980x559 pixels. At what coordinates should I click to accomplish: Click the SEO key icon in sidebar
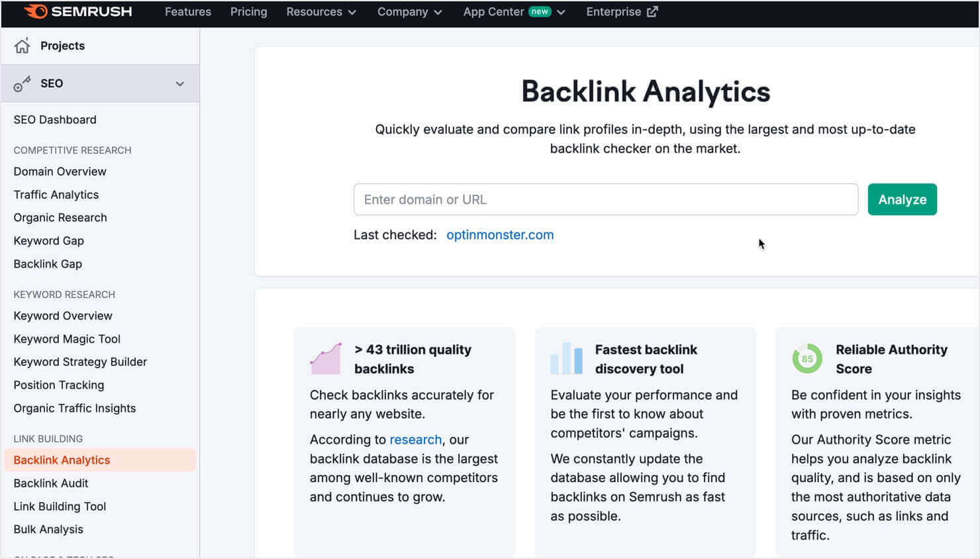[23, 83]
